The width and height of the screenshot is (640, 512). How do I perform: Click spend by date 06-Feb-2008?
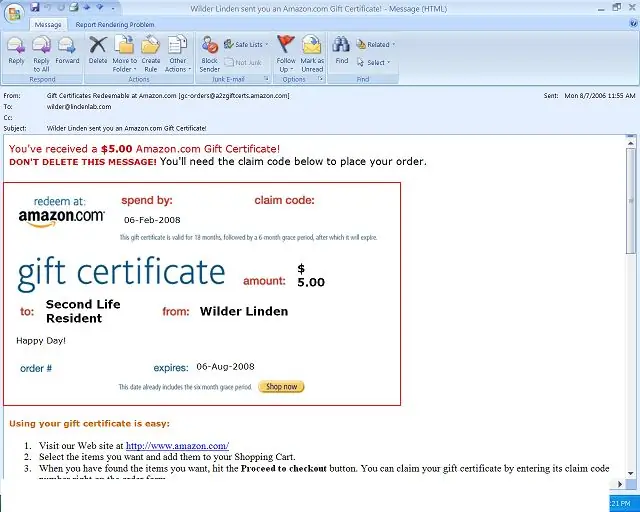click(x=152, y=220)
